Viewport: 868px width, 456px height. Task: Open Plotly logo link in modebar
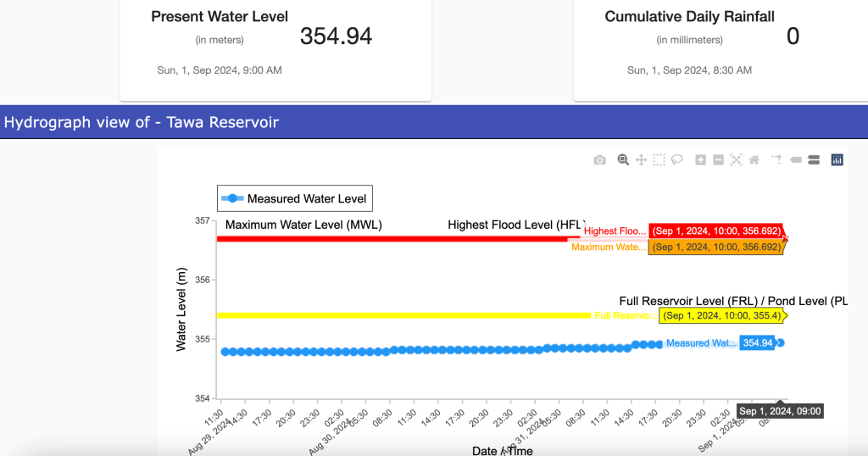click(837, 159)
